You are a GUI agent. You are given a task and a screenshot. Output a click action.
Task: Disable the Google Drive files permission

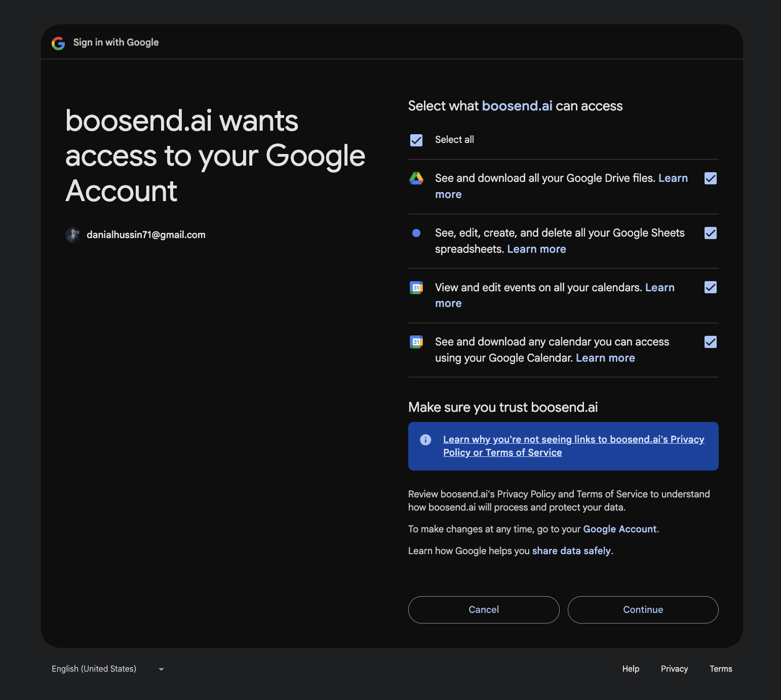711,178
